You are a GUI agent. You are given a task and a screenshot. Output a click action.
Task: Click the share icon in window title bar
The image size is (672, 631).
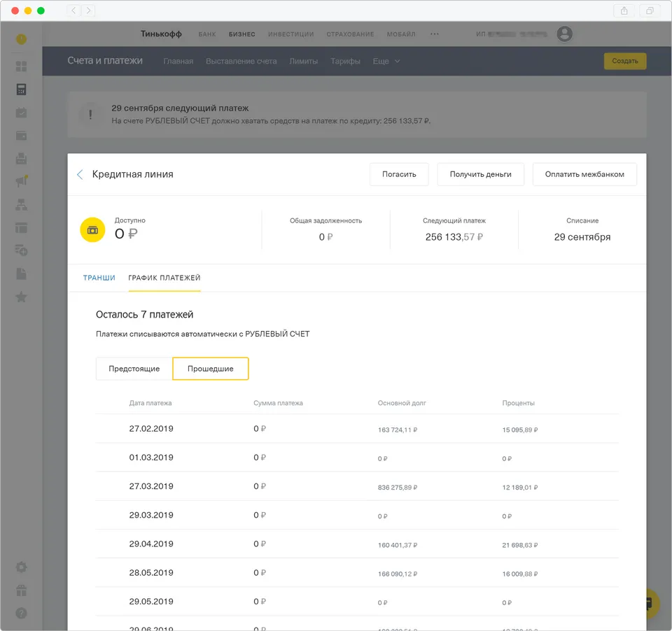click(x=624, y=10)
